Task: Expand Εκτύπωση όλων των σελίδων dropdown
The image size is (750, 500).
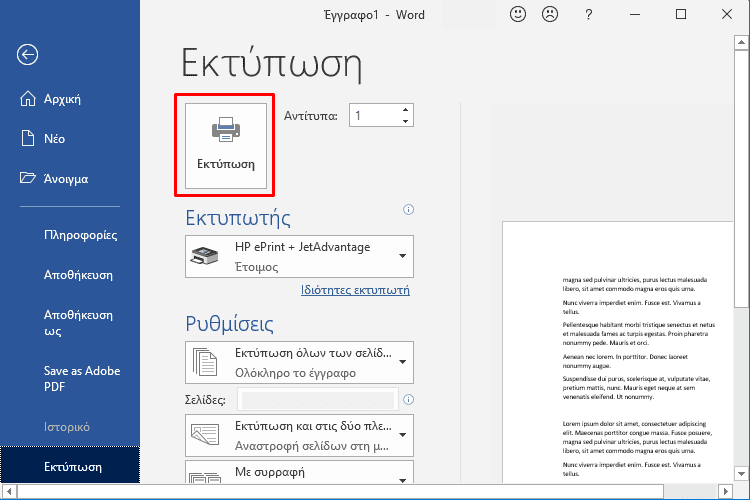Action: pos(299,363)
